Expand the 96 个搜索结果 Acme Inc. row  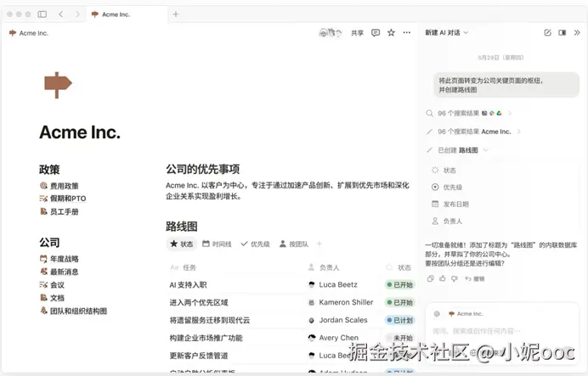(x=473, y=132)
